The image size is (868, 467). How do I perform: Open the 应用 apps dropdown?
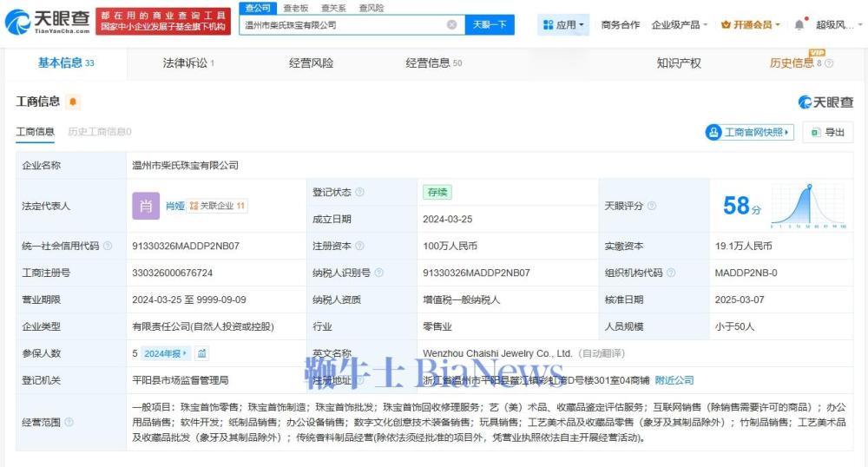click(563, 25)
